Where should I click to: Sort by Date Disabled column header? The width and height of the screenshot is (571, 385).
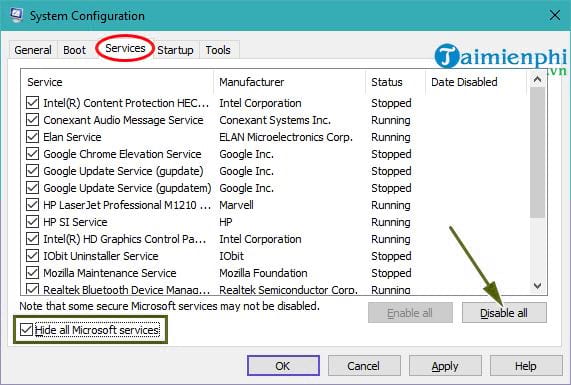point(476,82)
